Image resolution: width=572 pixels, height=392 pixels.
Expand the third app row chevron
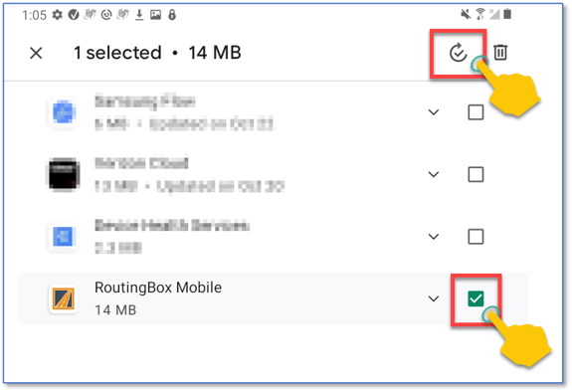(434, 236)
